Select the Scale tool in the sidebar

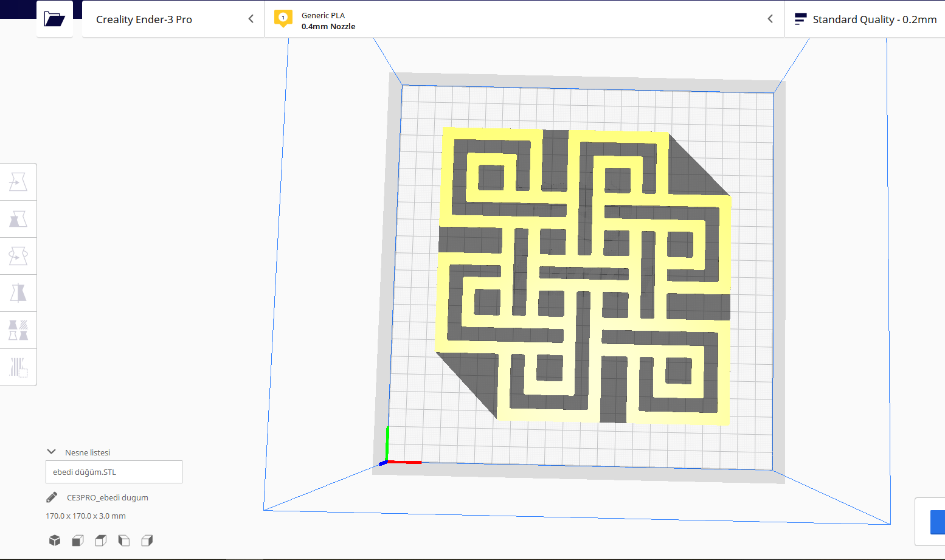(x=18, y=219)
